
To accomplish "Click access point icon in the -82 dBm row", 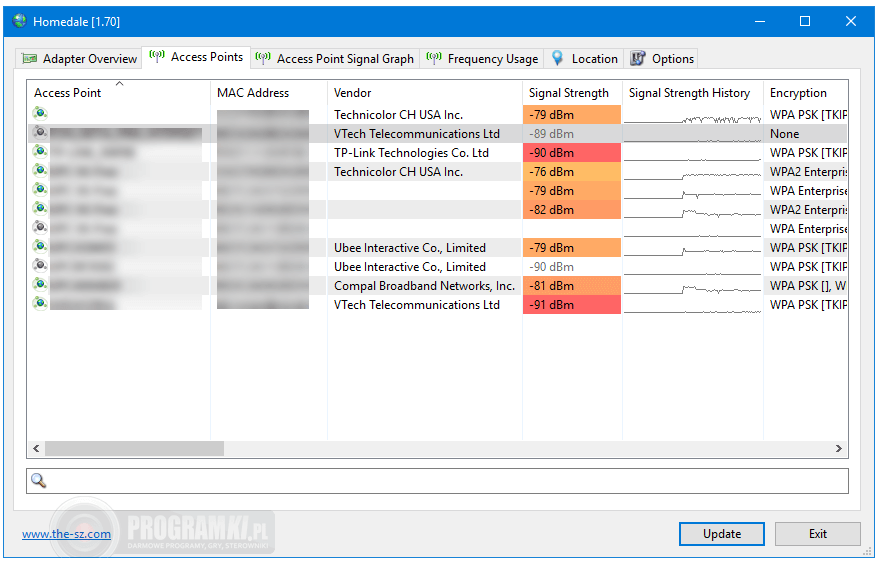I will pos(40,209).
